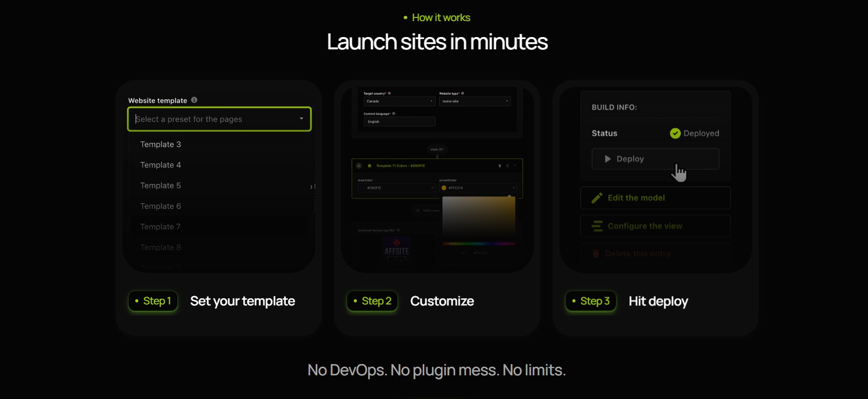The width and height of the screenshot is (868, 399).
Task: Click the pencil icon beside Edit the model
Action: pos(597,198)
